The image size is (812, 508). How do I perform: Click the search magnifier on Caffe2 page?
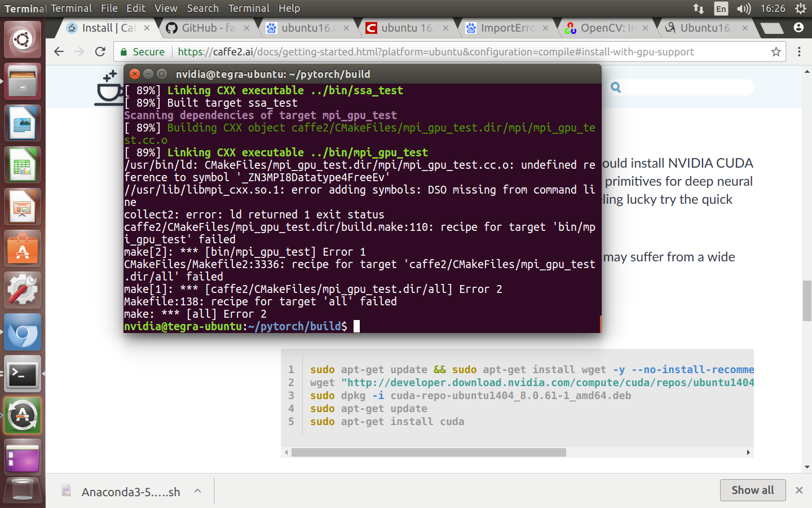(x=616, y=87)
